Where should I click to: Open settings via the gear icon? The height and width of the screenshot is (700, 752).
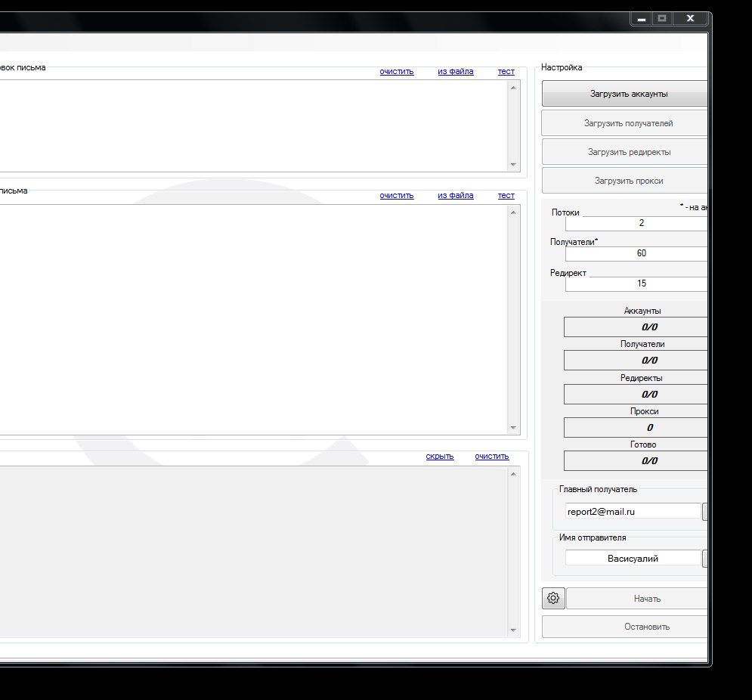pos(553,598)
